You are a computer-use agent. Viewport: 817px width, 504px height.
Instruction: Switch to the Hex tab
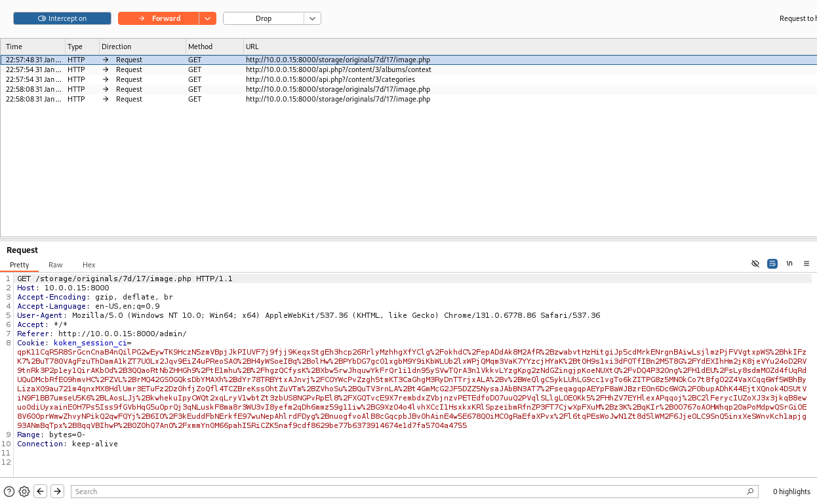point(89,265)
